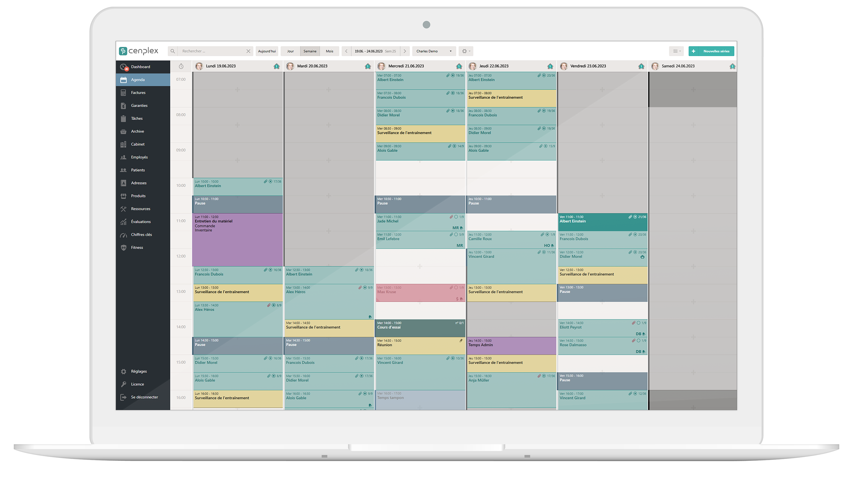Screen dimensions: 853x504
Task: Switch to Jour view
Action: pyautogui.click(x=290, y=51)
